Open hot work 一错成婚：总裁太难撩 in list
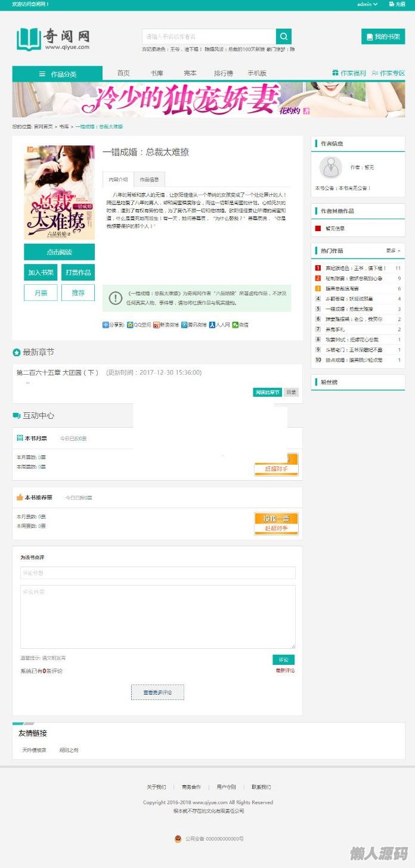Screen dimensions: 415x868 [349, 309]
